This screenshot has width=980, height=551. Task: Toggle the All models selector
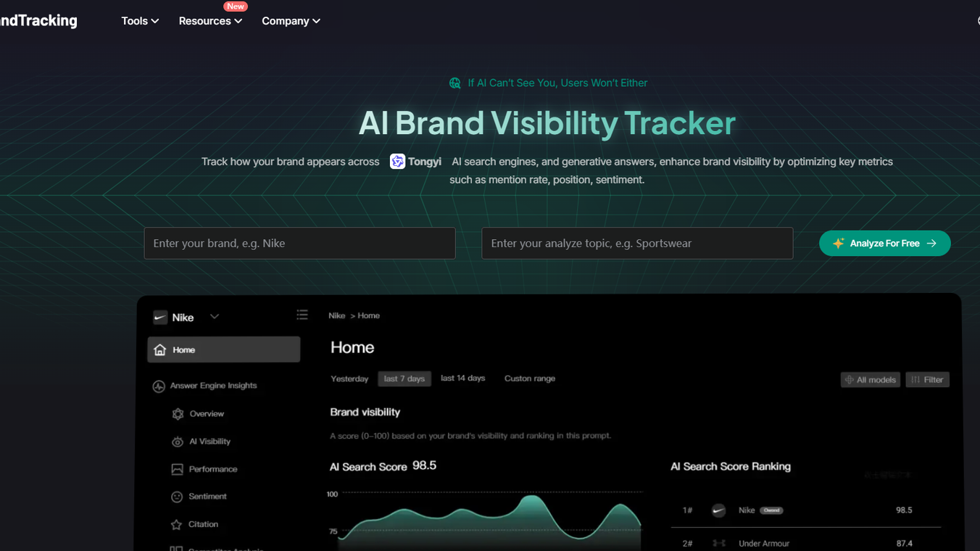click(x=870, y=379)
